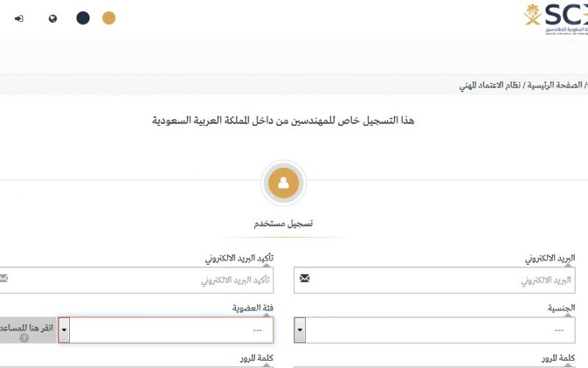Open نظام الاعتماد المهني breadcrumb link
Image resolution: width=588 pixels, height=368 pixels.
click(490, 85)
